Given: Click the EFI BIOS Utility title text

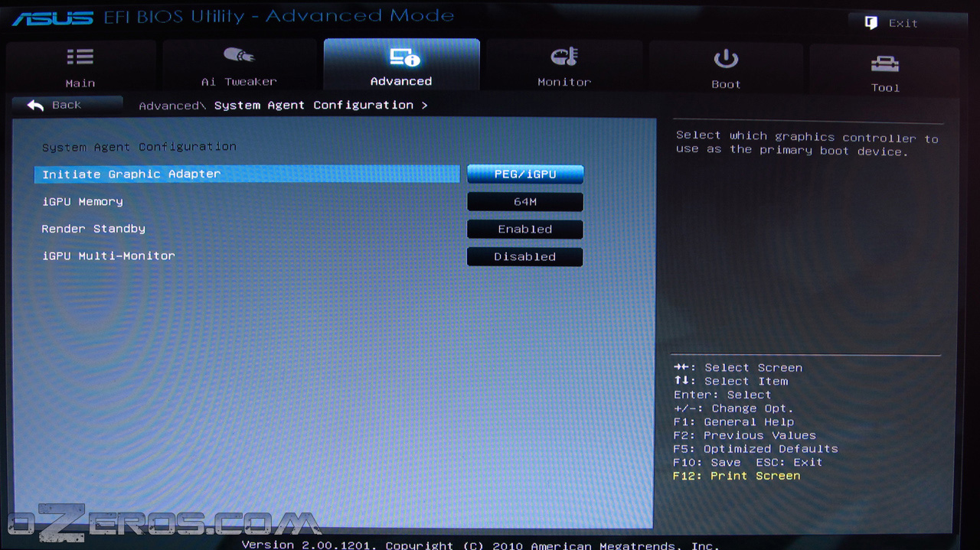Looking at the screenshot, I should point(279,16).
